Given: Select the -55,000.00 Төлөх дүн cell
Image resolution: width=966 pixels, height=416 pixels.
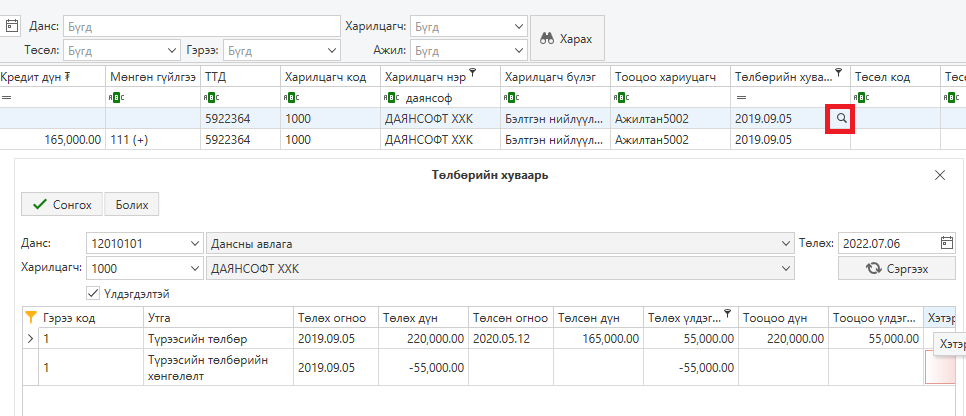Looking at the screenshot, I should 424,367.
